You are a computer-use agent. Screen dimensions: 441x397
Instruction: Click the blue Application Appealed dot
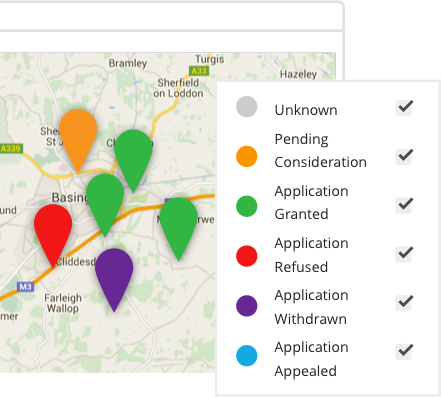tap(247, 356)
